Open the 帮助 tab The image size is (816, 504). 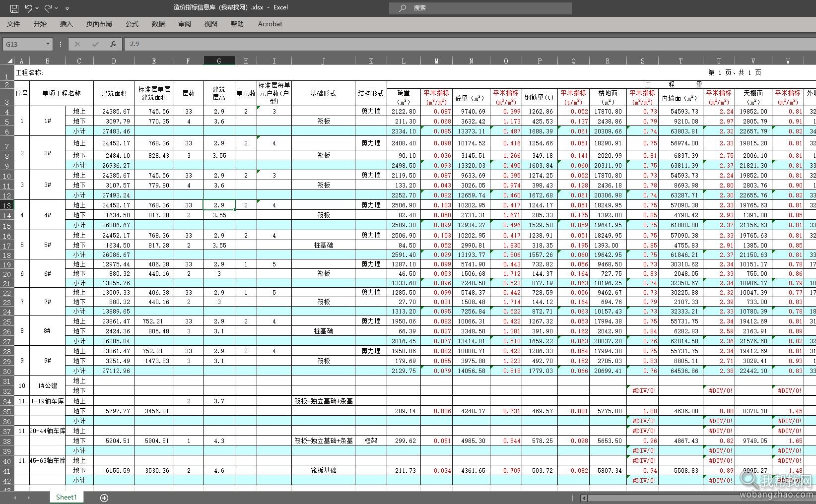pos(237,24)
